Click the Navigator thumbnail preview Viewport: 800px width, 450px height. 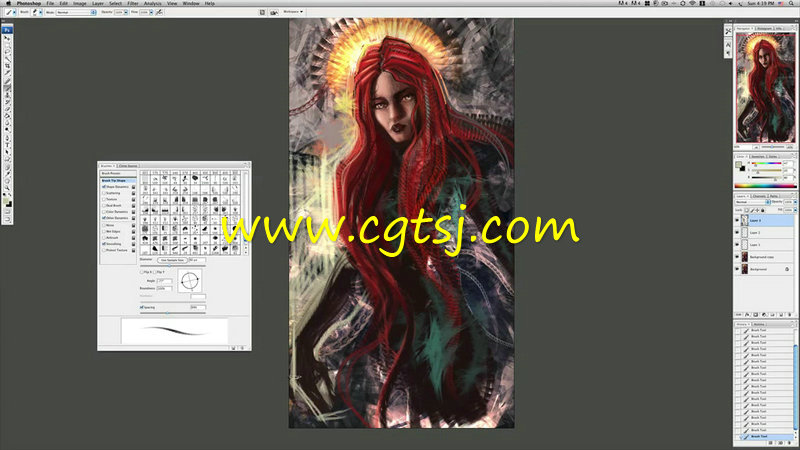765,88
